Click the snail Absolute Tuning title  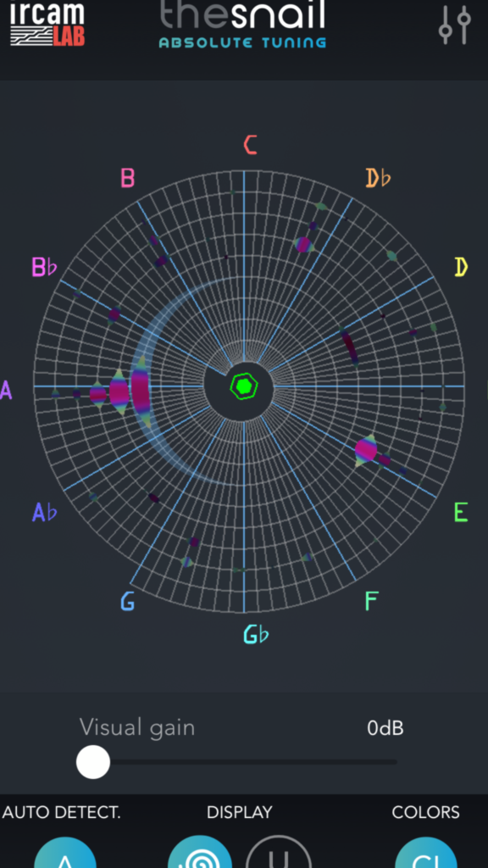(x=242, y=24)
